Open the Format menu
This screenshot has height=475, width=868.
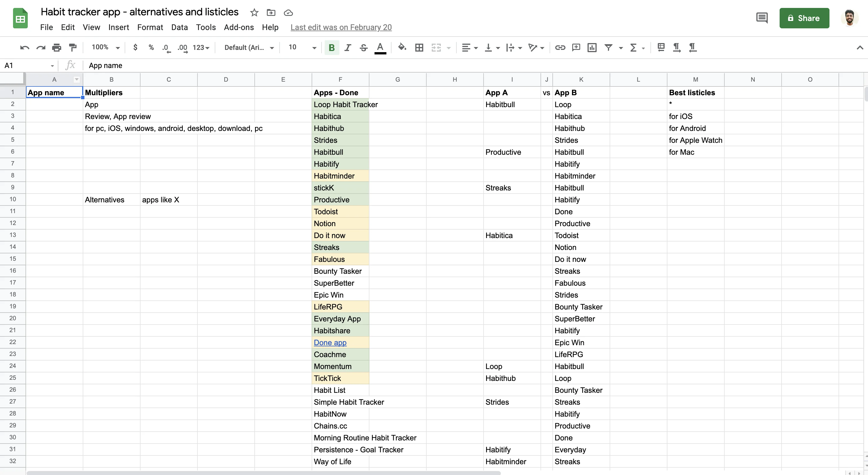[150, 27]
